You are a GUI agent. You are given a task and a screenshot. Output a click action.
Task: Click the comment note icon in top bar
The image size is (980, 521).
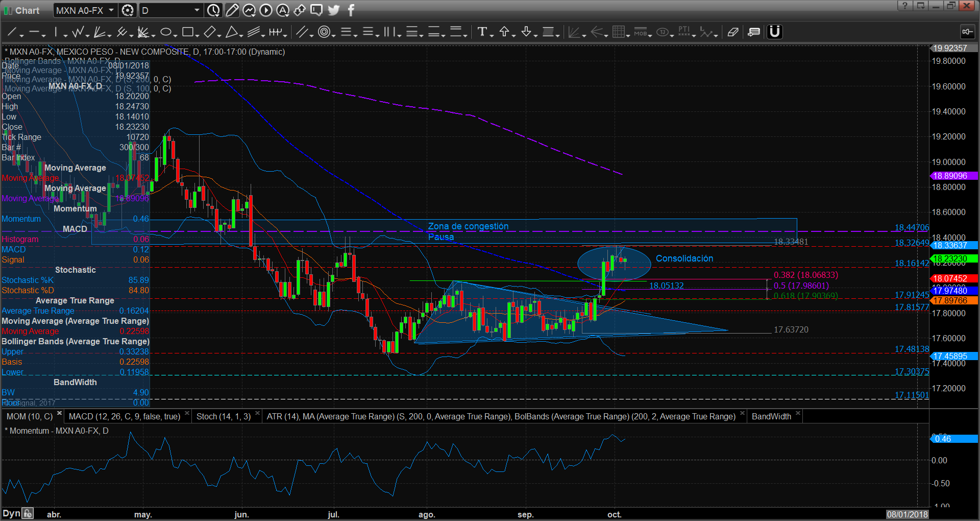coord(316,10)
